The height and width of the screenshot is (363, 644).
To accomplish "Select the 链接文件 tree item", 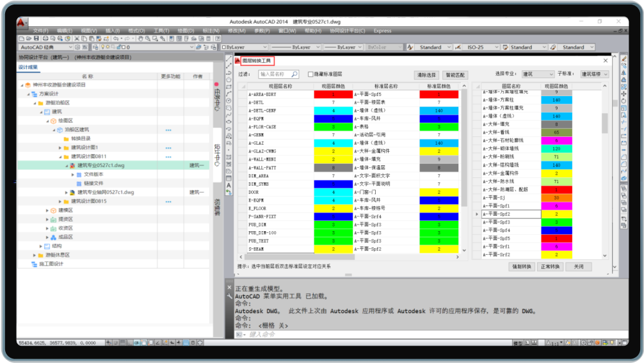I will tap(93, 184).
